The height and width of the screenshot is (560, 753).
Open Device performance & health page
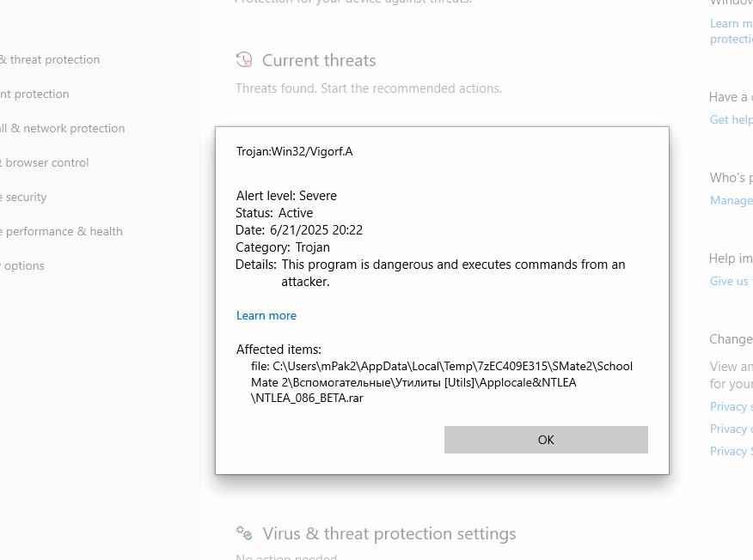[x=62, y=231]
